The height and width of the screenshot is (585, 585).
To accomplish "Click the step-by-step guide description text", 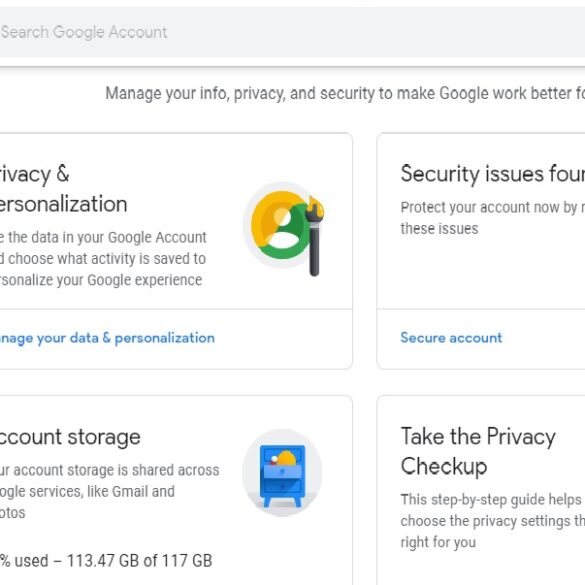I will (x=492, y=521).
